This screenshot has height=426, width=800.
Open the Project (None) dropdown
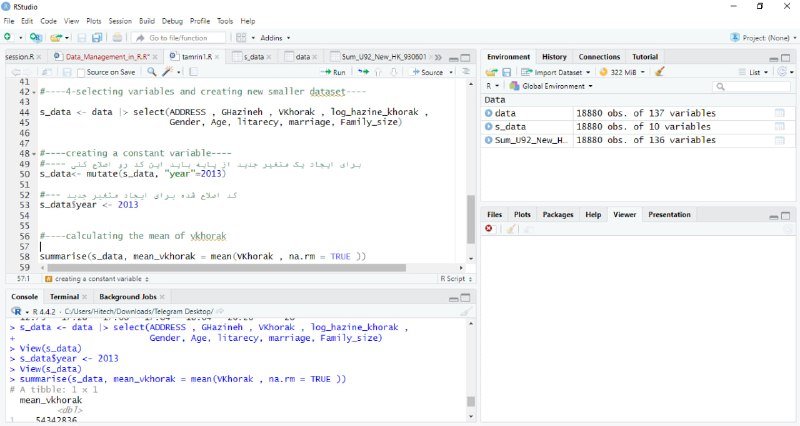point(763,38)
